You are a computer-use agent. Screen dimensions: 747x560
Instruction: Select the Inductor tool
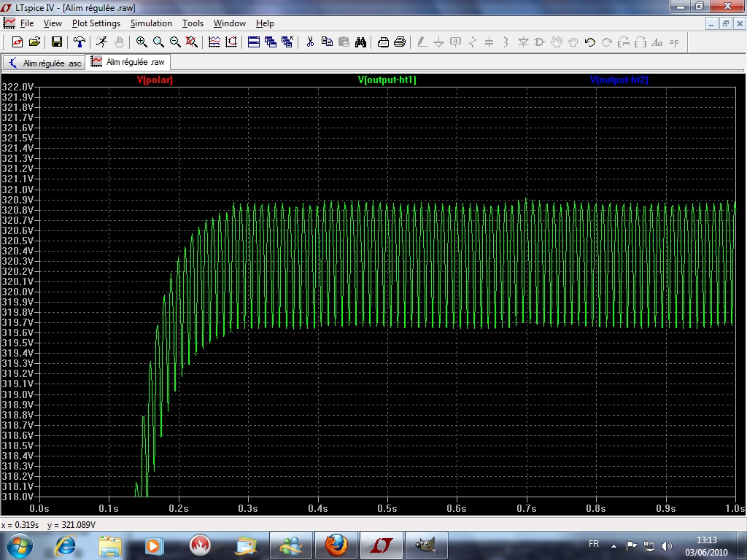pyautogui.click(x=506, y=42)
